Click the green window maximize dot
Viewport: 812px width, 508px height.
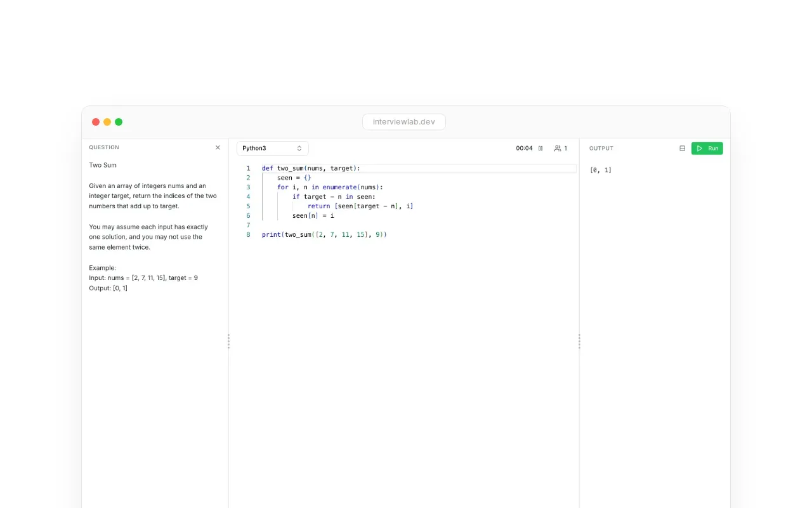pyautogui.click(x=119, y=122)
